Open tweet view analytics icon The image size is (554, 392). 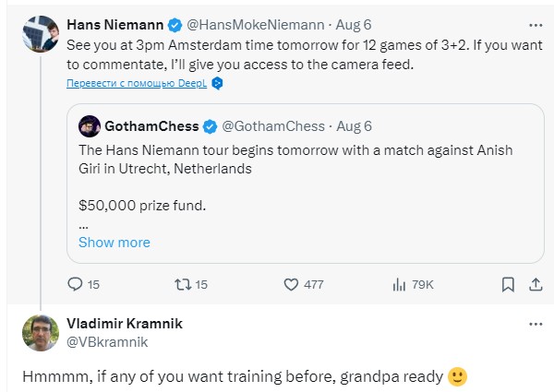[400, 285]
